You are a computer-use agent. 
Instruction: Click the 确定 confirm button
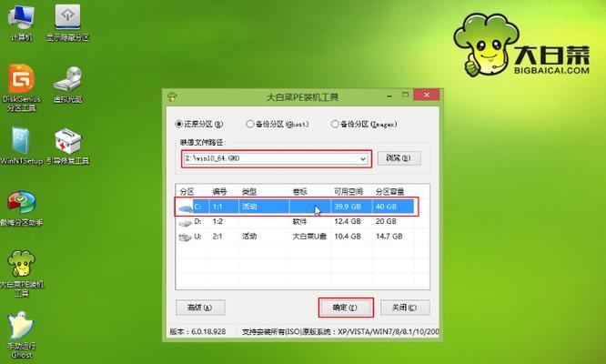(x=346, y=308)
